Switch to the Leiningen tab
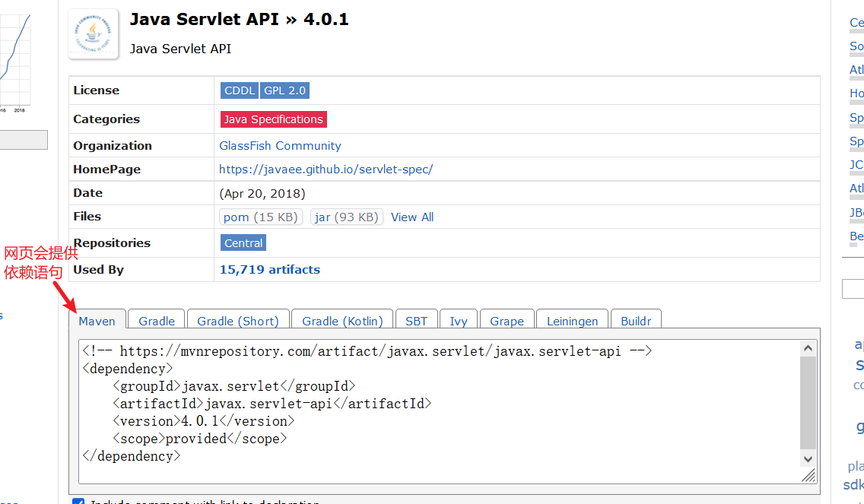Screen dimensions: 864x504 (572, 321)
